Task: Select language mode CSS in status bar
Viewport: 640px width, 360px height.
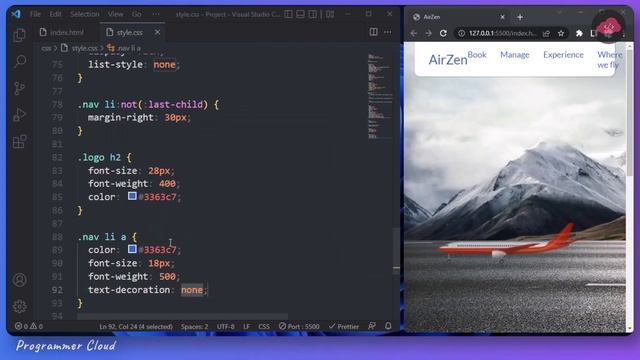Action: coord(264,327)
